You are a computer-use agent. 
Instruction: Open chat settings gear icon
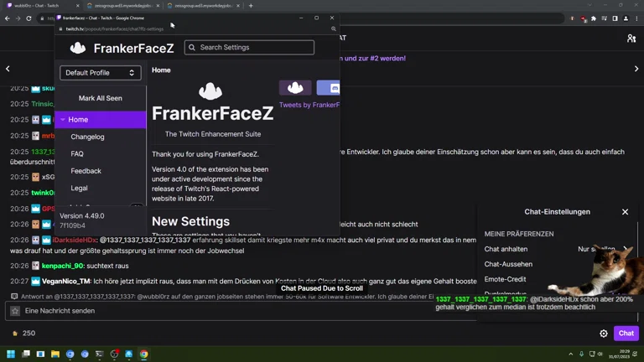pyautogui.click(x=604, y=334)
